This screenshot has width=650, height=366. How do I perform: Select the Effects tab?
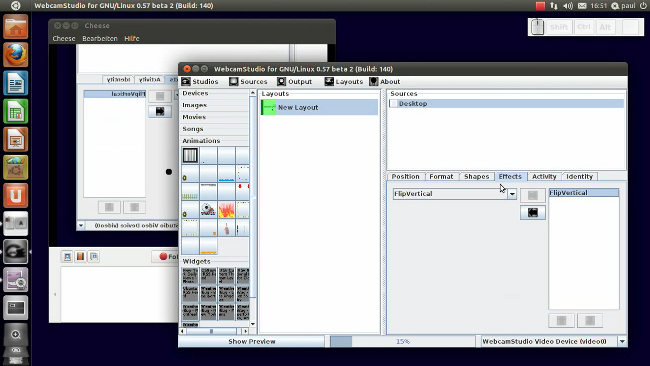(510, 177)
